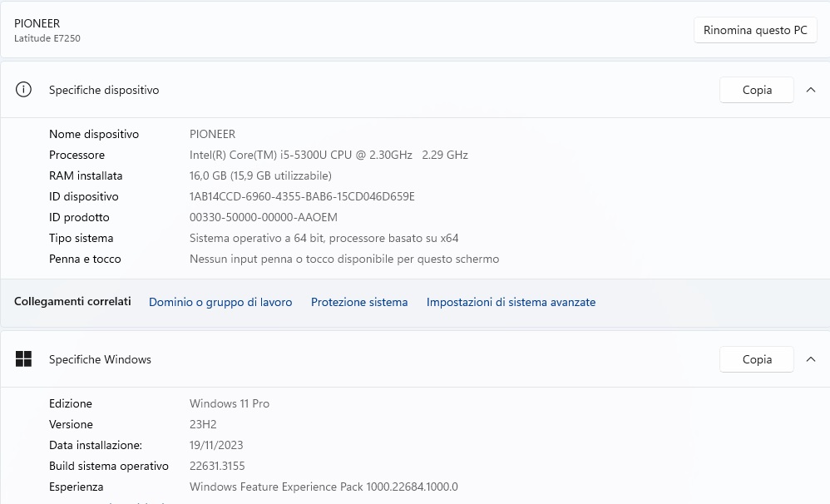Open the Dominio o gruppo di lavoro link
830x504 pixels.
click(x=220, y=302)
